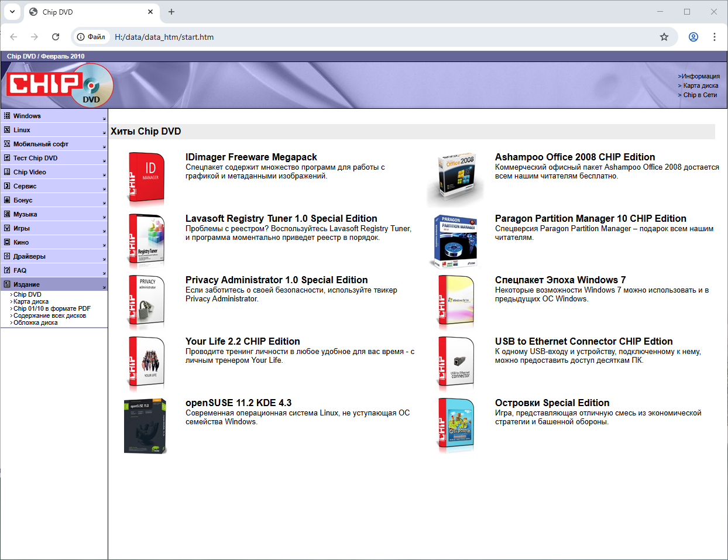
Task: Click the browser forward arrow
Action: point(35,37)
